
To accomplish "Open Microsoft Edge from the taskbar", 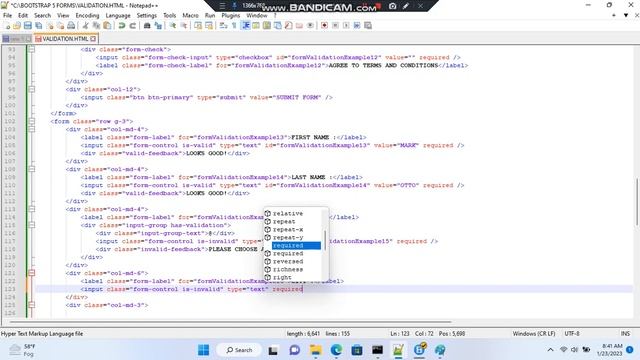I will click(336, 350).
